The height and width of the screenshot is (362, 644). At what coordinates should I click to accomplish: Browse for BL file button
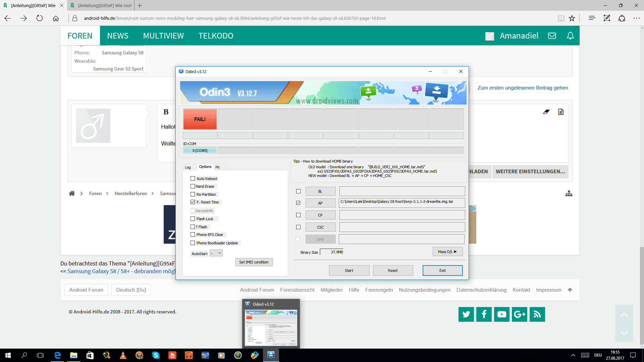[320, 191]
